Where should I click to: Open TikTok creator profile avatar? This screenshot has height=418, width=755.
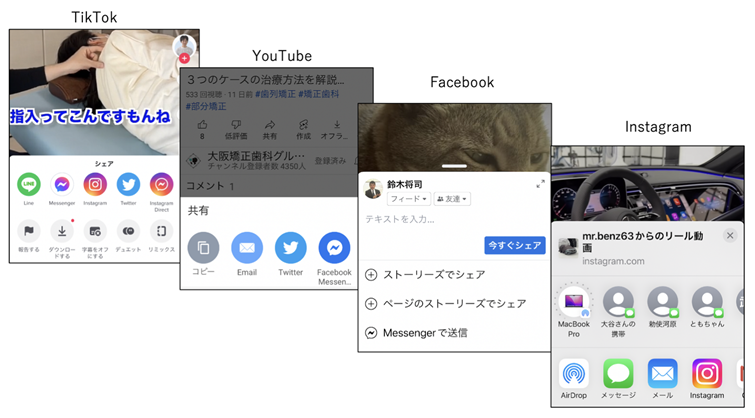[184, 46]
